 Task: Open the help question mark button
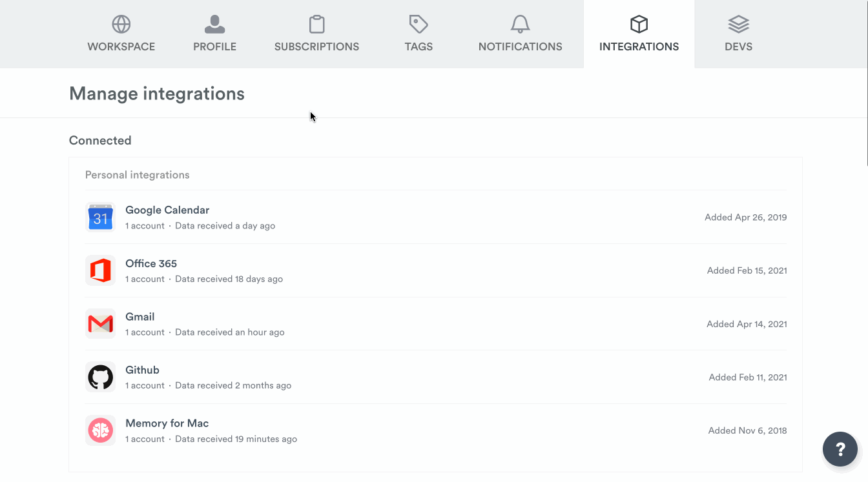[x=840, y=448]
